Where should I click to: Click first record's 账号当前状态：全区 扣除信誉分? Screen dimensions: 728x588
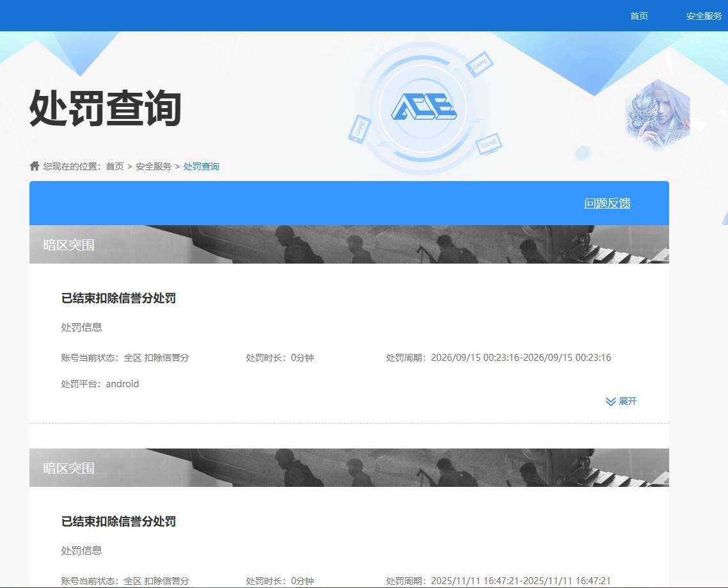(125, 358)
